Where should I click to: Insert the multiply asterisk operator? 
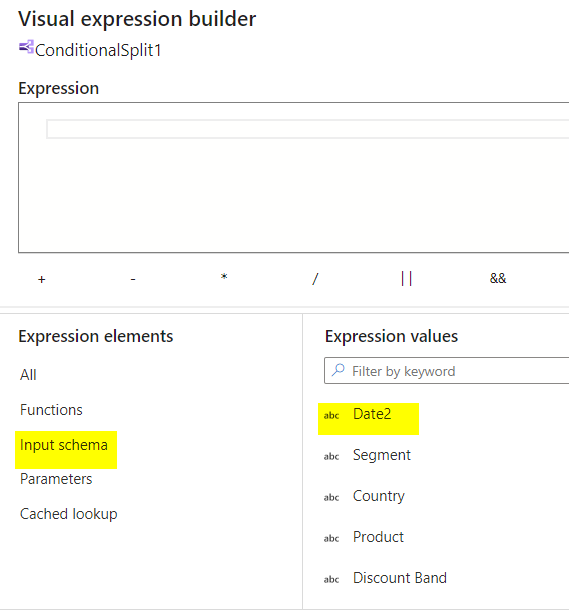224,277
